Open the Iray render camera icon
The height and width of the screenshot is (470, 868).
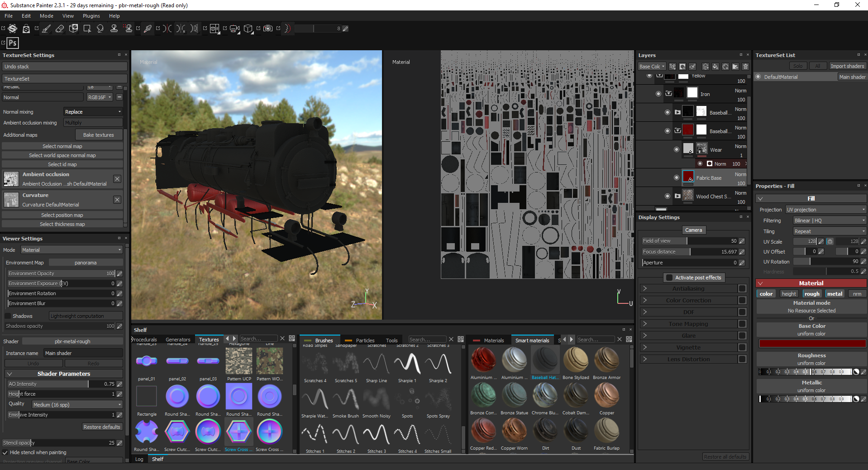coord(268,29)
